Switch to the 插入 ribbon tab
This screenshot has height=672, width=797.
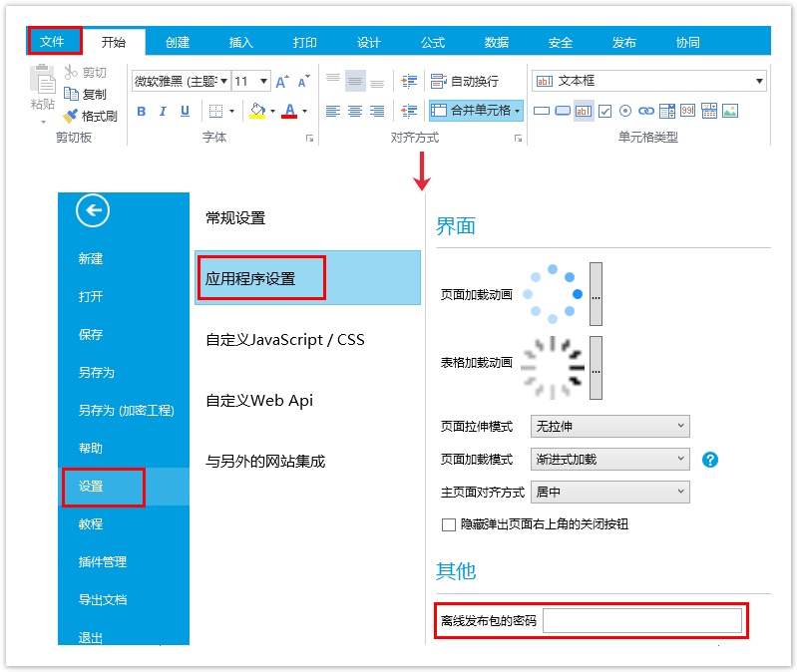(x=241, y=42)
